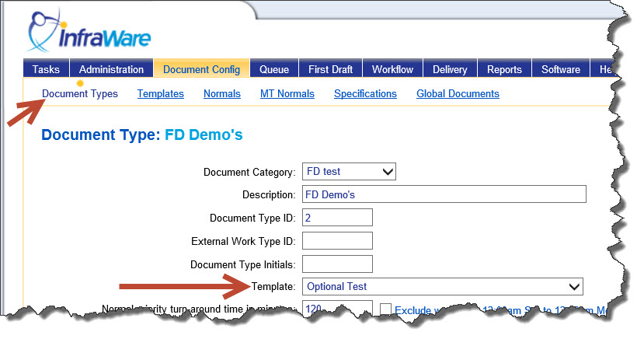Click the InfraWare logo
The height and width of the screenshot is (339, 644).
(x=89, y=32)
